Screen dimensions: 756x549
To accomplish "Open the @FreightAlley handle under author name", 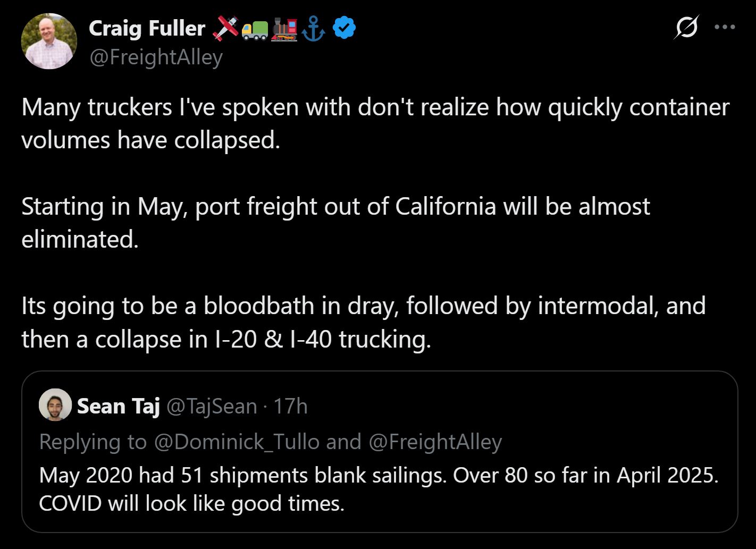I will 156,57.
